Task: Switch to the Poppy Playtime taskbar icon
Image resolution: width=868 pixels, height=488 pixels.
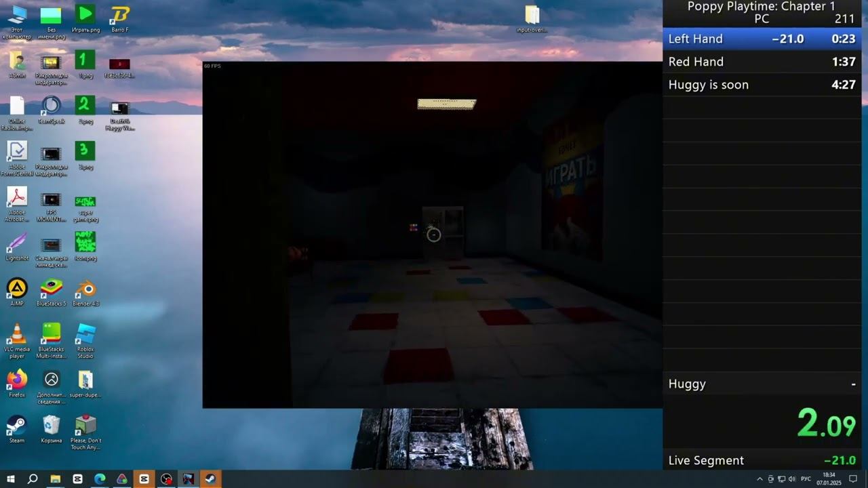Action: [x=189, y=479]
